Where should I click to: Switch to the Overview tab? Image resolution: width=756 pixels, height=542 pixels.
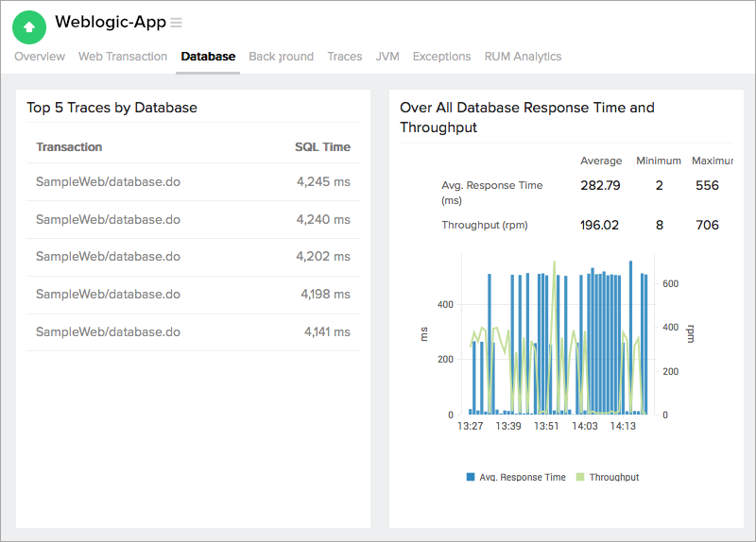pos(40,57)
